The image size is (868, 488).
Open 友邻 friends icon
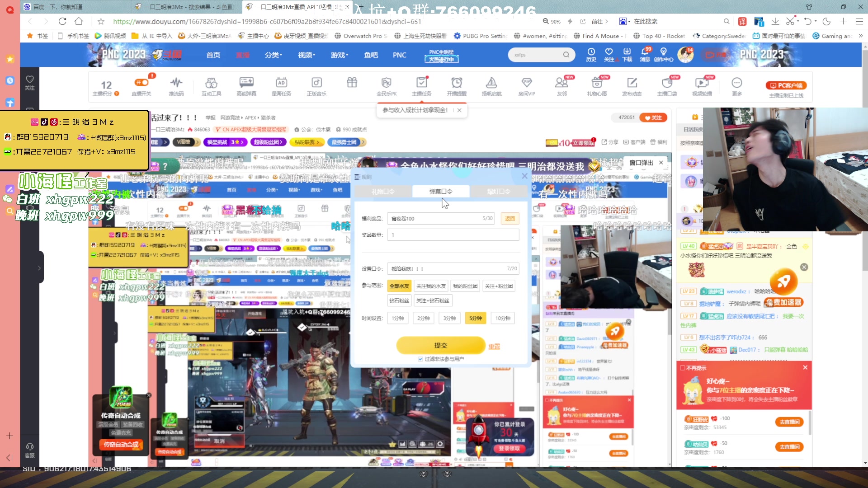click(x=561, y=86)
